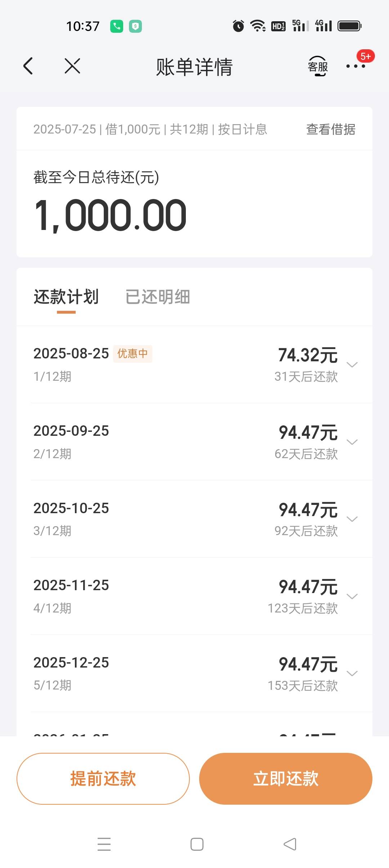
Task: Expand the 2025-08-25 installment chevron
Action: (x=352, y=365)
